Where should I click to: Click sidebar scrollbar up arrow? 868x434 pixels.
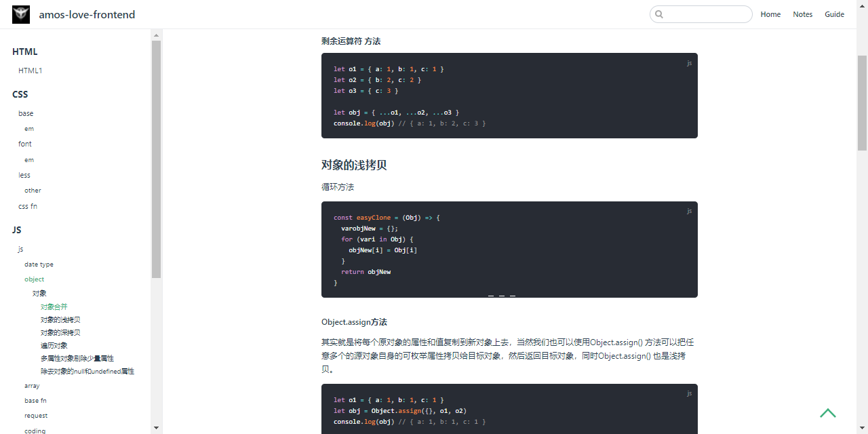[156, 35]
